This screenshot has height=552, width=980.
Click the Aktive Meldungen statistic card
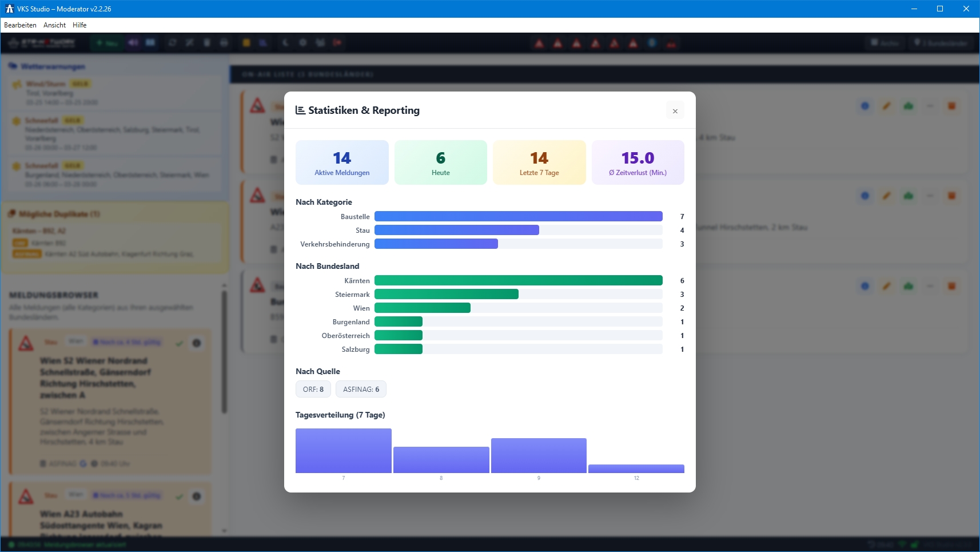[x=342, y=162]
